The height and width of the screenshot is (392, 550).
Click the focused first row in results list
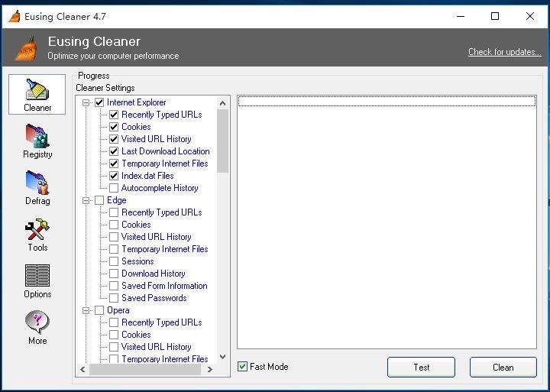[387, 102]
